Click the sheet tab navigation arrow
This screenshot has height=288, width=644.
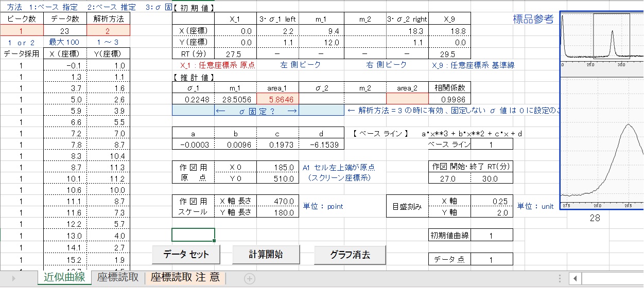click(14, 278)
